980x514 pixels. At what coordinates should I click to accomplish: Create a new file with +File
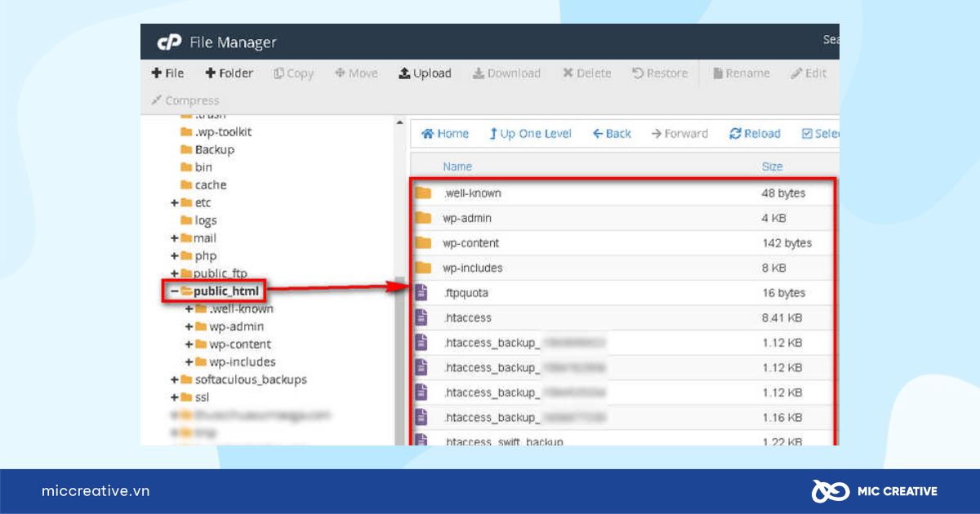(167, 73)
